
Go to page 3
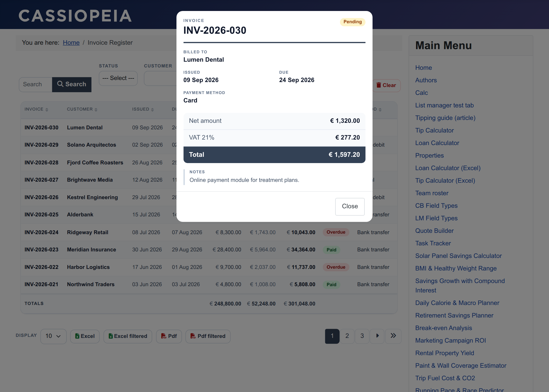tap(362, 336)
